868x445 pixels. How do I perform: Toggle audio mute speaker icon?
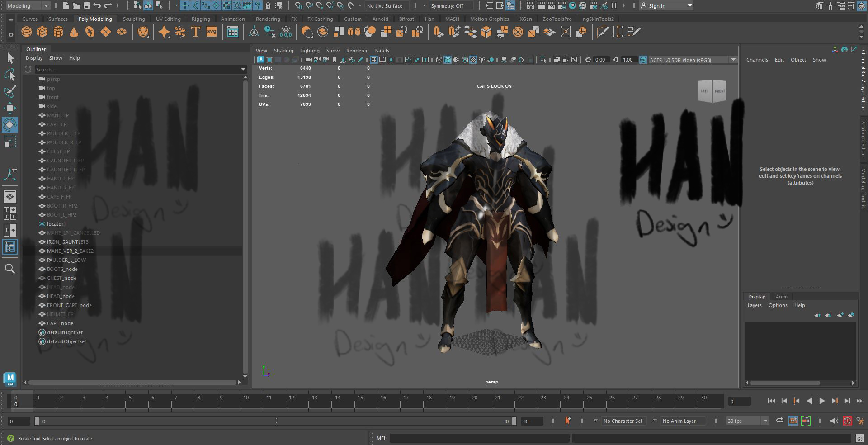(x=834, y=421)
